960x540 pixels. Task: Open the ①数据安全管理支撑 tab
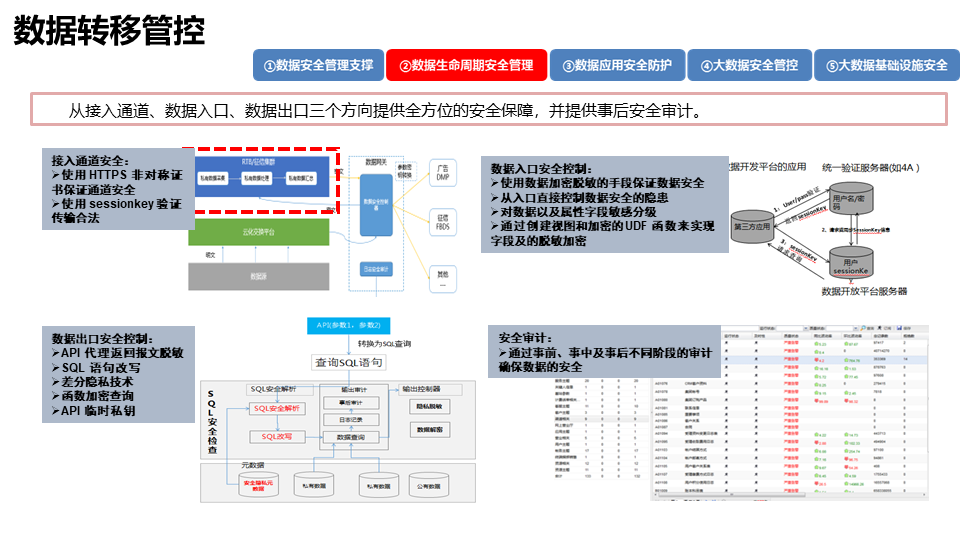pyautogui.click(x=318, y=66)
